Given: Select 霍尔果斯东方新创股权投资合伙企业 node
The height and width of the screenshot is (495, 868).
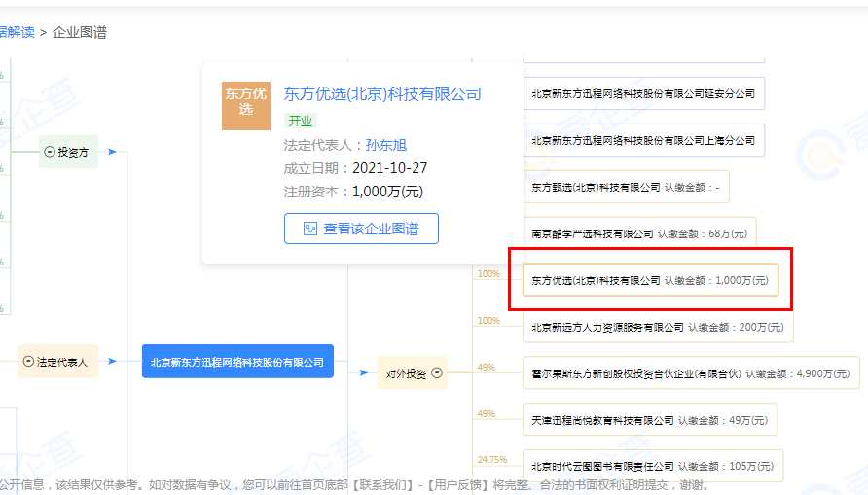Looking at the screenshot, I should pyautogui.click(x=691, y=373).
